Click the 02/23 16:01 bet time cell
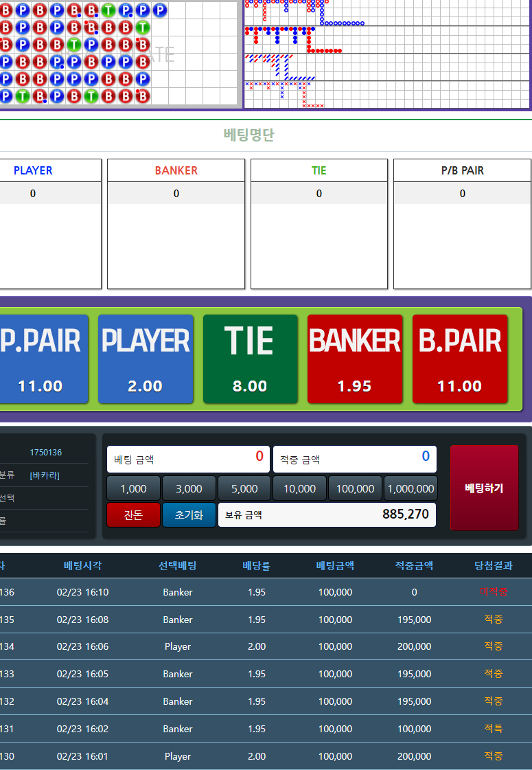 coord(82,756)
